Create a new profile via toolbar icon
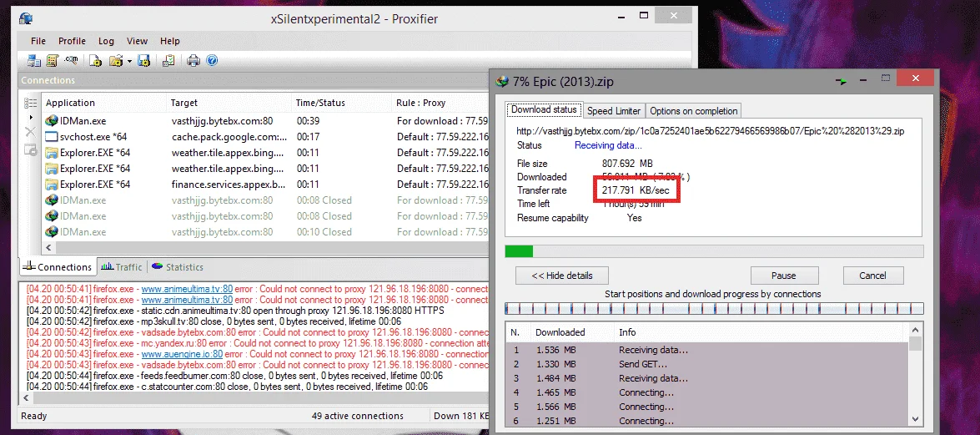Image resolution: width=980 pixels, height=435 pixels. pos(95,61)
